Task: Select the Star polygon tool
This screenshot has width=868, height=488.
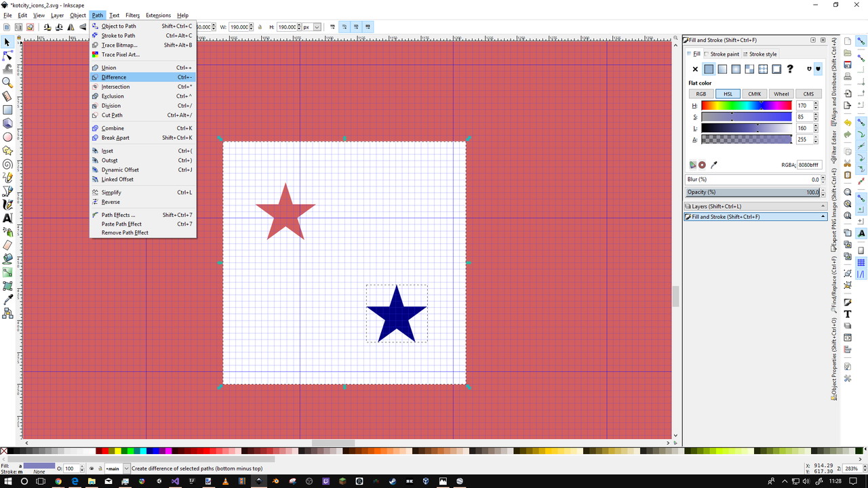Action: [x=7, y=150]
